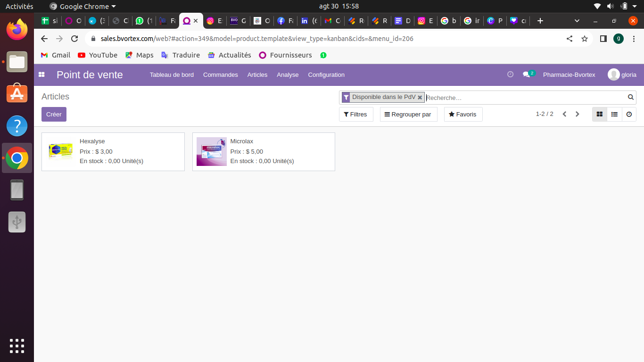Remove the 'Disponible dans le PdV' filter
Image resolution: width=644 pixels, height=362 pixels.
pyautogui.click(x=420, y=98)
